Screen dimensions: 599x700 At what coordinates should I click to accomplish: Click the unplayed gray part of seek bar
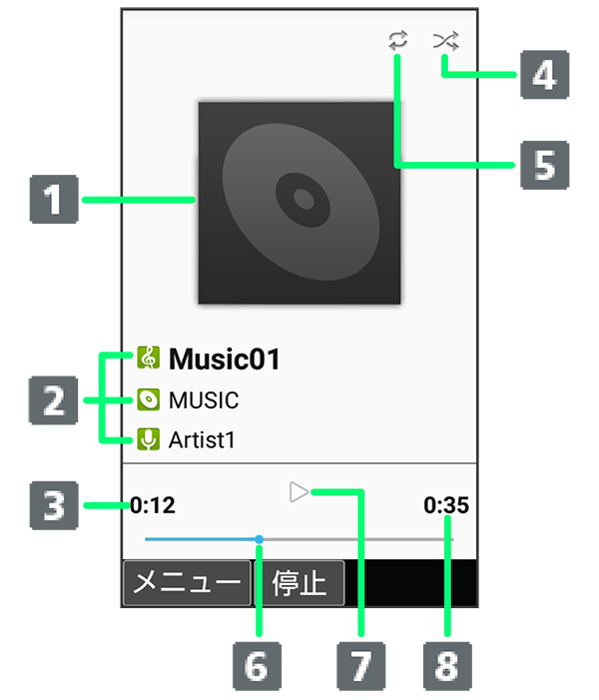pyautogui.click(x=358, y=539)
